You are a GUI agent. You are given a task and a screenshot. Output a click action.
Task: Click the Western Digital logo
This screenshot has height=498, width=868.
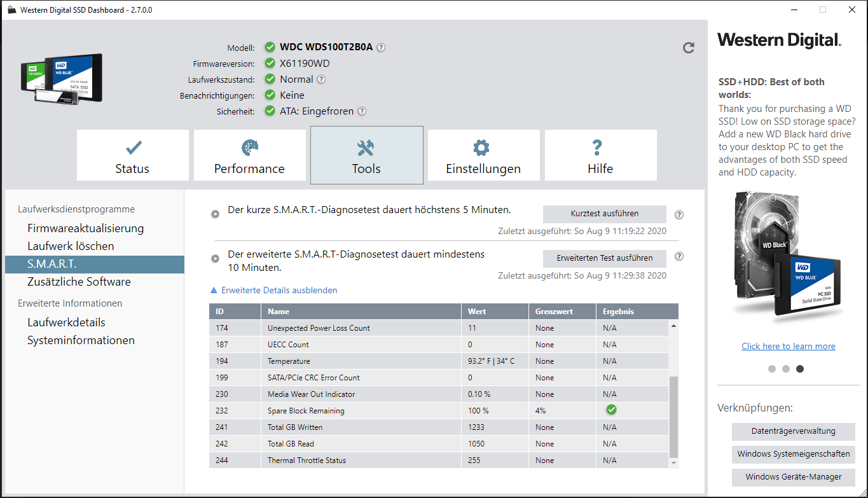click(779, 40)
